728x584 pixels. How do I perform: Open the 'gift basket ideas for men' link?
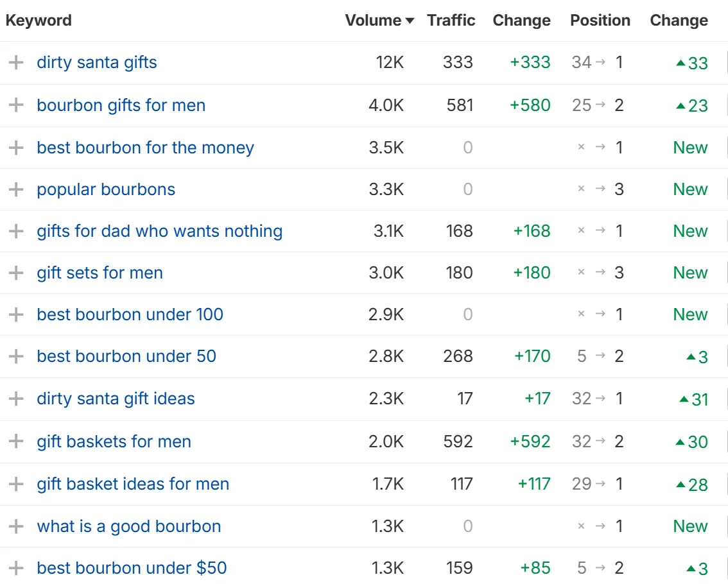133,484
